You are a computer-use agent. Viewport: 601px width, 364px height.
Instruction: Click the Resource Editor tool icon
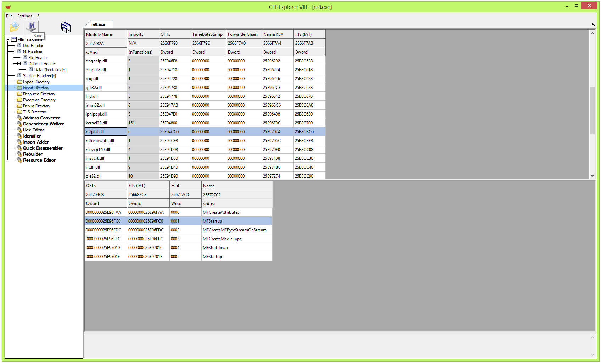coord(19,160)
